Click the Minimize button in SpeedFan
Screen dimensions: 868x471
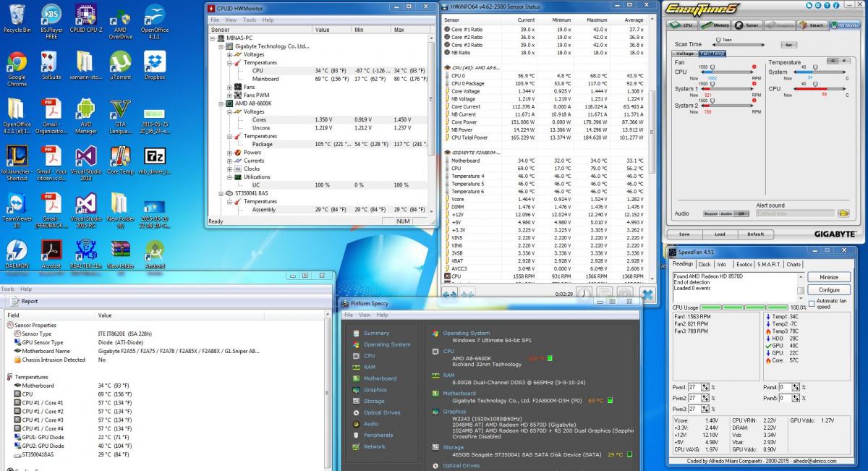tap(829, 277)
